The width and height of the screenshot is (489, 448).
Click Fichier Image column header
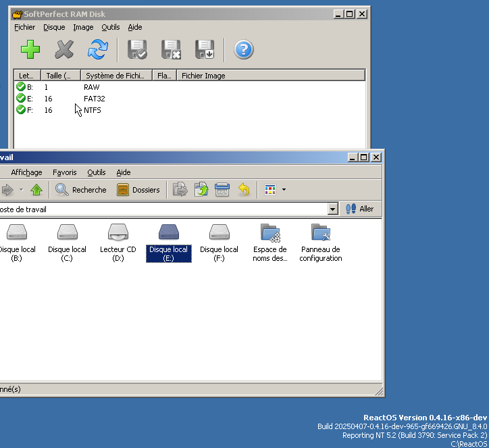click(x=271, y=76)
